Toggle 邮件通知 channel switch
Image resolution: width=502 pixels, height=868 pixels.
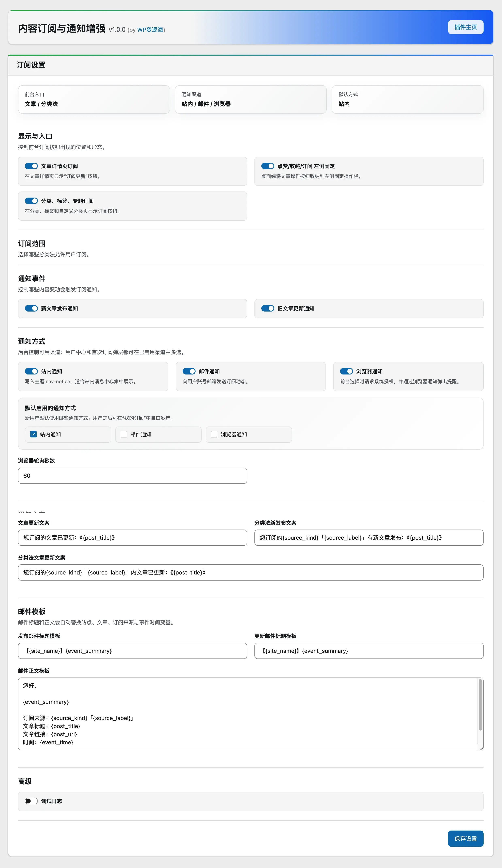tap(189, 371)
